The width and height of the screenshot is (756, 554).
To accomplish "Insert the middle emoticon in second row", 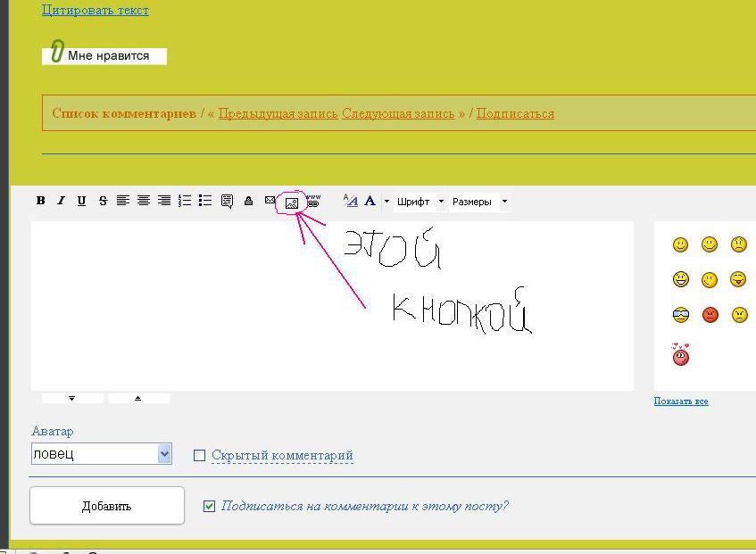I will coord(710,280).
